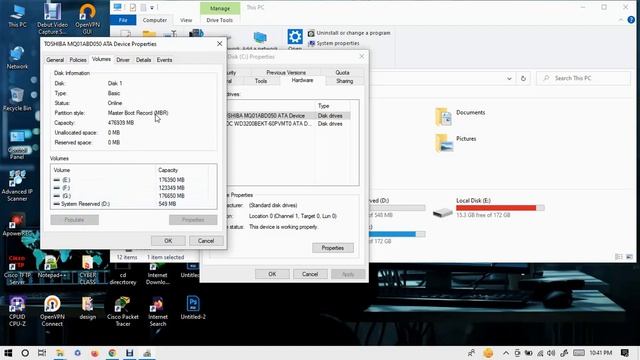Viewport: 640px width, 360px height.
Task: Click Open Settings gear in ribbon
Action: pos(295,38)
